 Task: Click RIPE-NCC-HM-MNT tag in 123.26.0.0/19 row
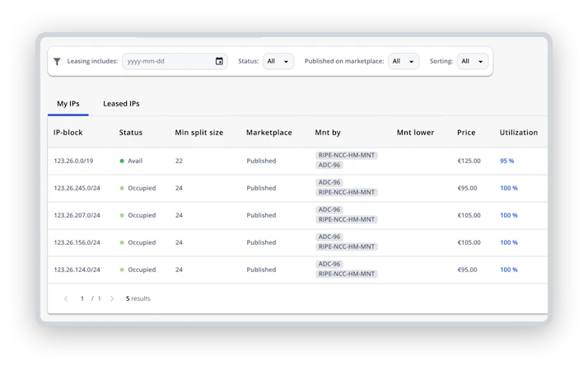coord(347,155)
